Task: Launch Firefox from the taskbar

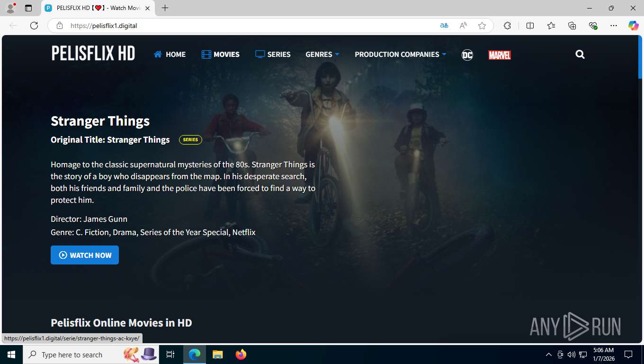Action: pos(241,355)
